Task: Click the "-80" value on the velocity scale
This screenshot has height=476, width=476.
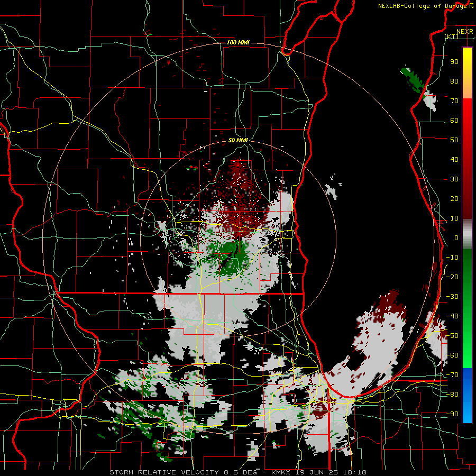Action: point(452,395)
